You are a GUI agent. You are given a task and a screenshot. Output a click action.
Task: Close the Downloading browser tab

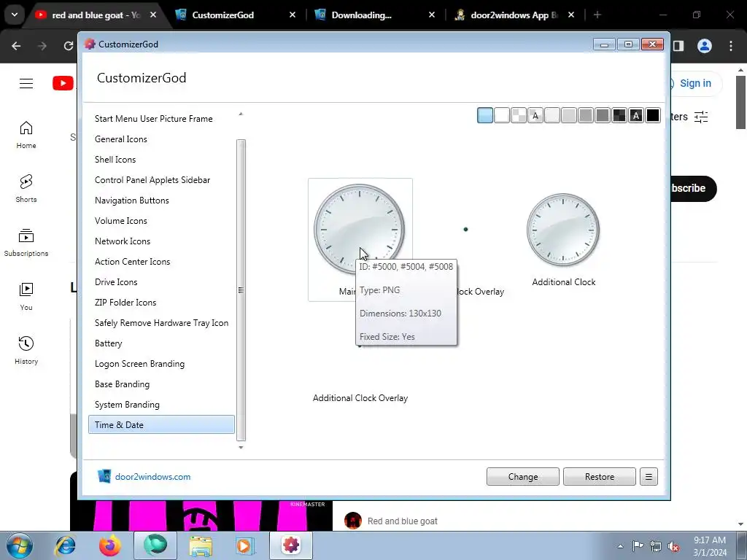click(432, 15)
